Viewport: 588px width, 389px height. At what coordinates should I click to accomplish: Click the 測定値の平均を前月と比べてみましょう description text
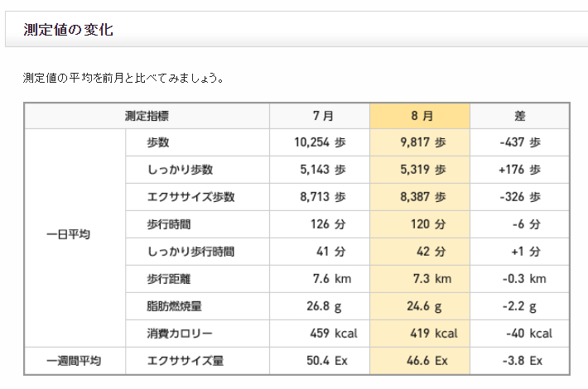tap(123, 78)
